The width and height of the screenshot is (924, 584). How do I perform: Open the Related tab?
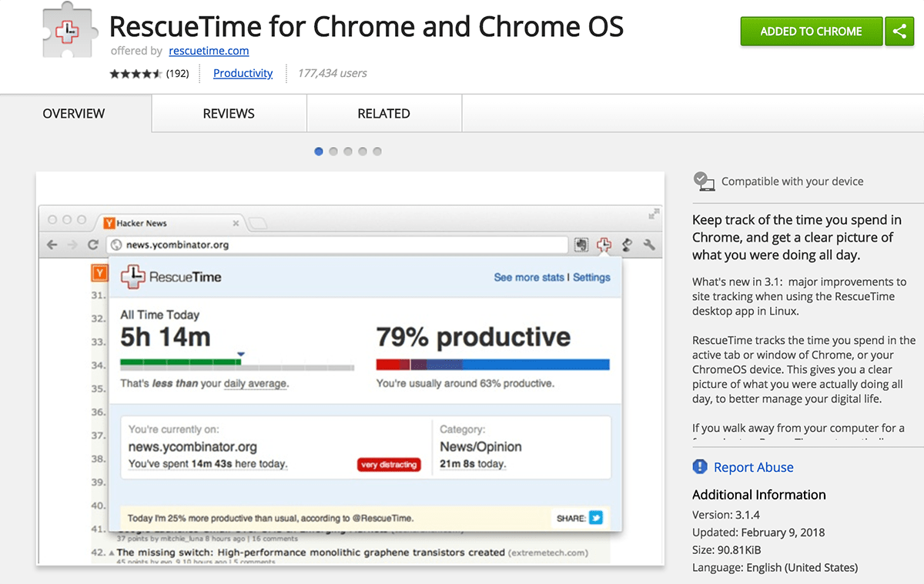tap(383, 113)
